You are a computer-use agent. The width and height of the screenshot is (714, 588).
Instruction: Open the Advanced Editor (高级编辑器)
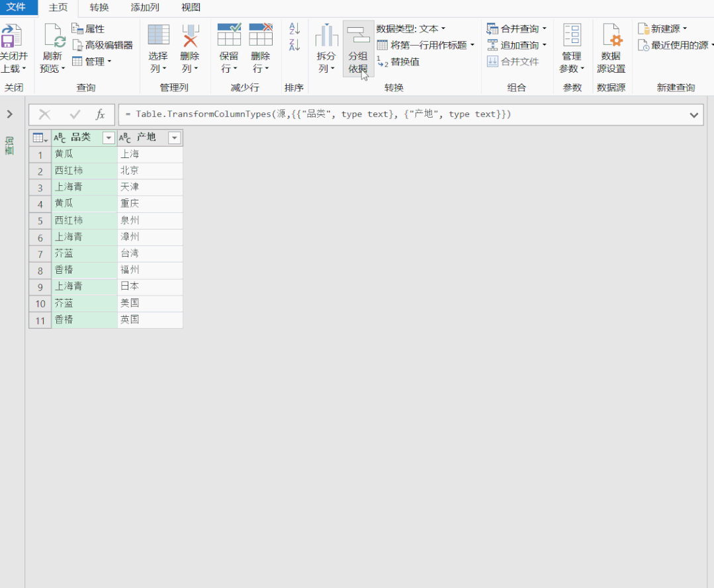pos(103,45)
